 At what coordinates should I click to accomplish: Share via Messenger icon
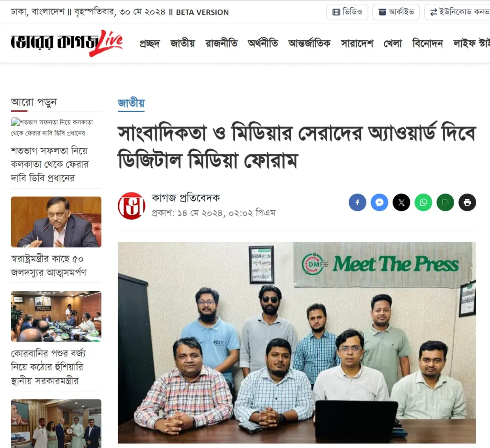point(379,202)
